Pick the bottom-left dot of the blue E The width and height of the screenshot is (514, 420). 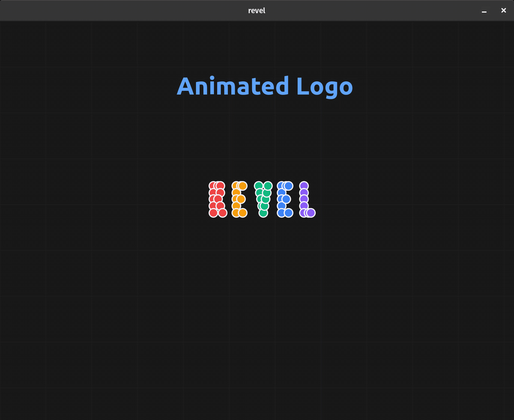[x=281, y=213]
